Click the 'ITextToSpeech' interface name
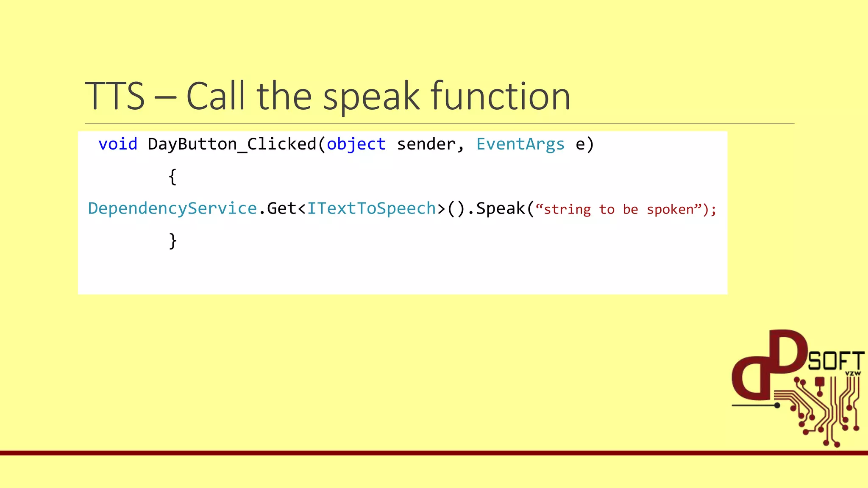The height and width of the screenshot is (488, 868). pyautogui.click(x=371, y=209)
